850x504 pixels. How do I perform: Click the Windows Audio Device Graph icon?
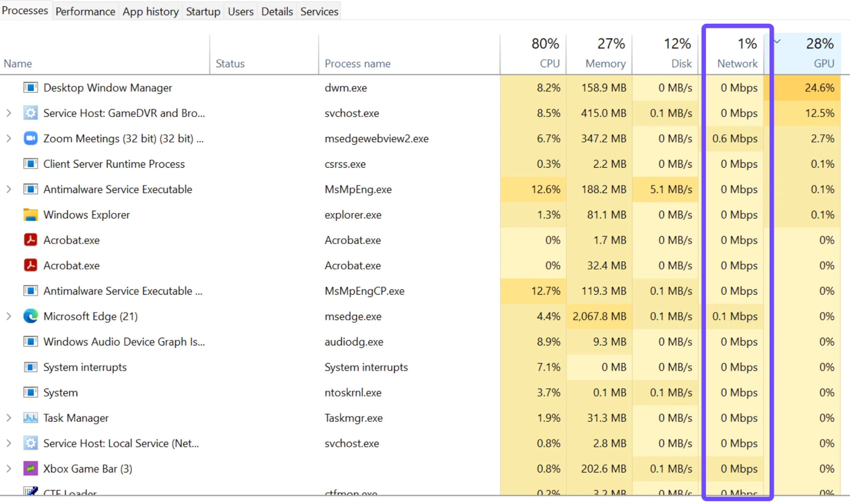click(30, 341)
